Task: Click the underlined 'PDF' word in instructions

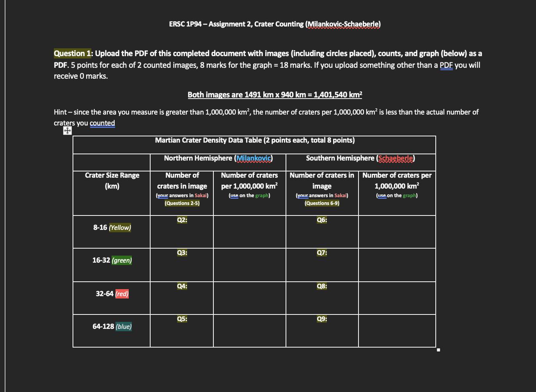Action: (446, 65)
